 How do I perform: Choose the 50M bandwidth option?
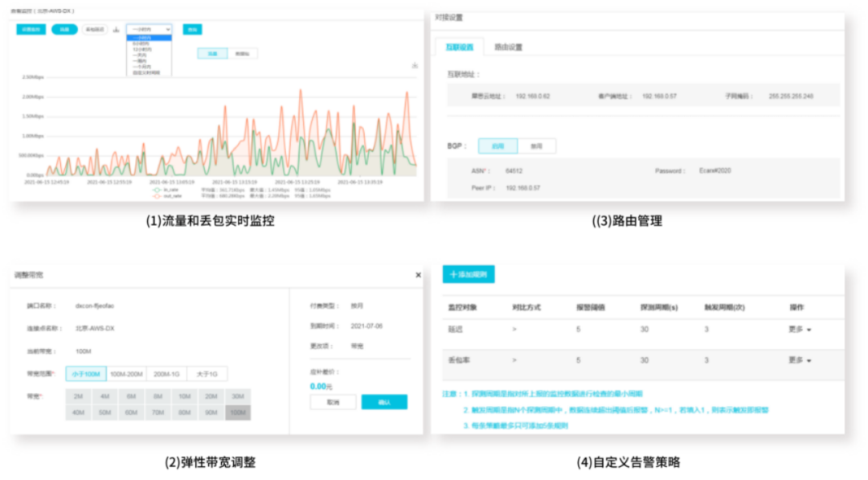[104, 412]
